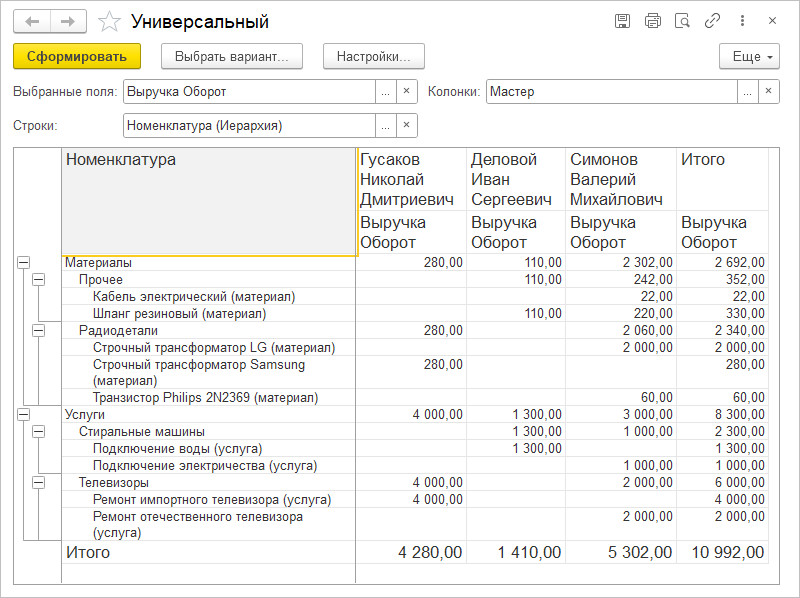Screen dimensions: 800x598
Task: Collapse the Материалы group
Action: coord(23,262)
